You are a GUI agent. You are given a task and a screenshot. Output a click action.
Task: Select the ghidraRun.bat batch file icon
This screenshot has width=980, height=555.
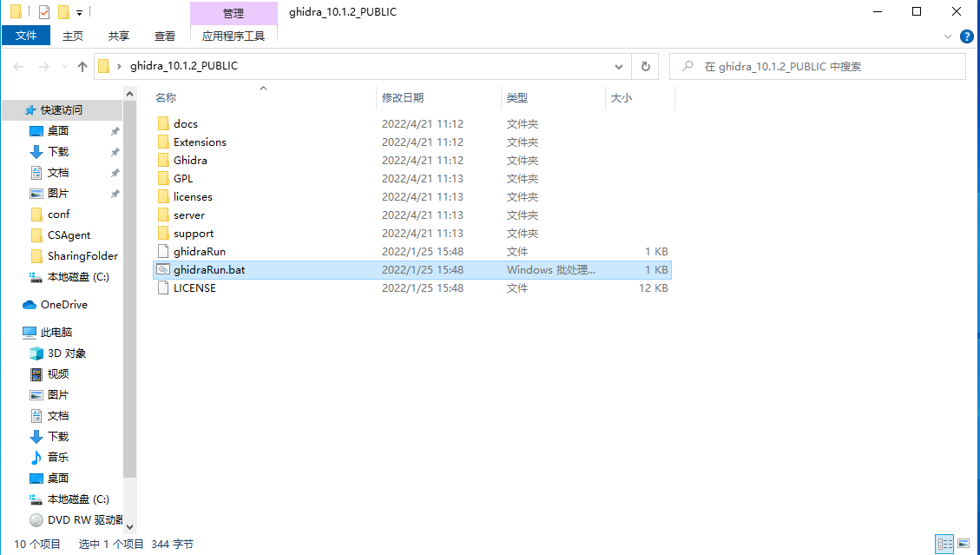(x=163, y=269)
